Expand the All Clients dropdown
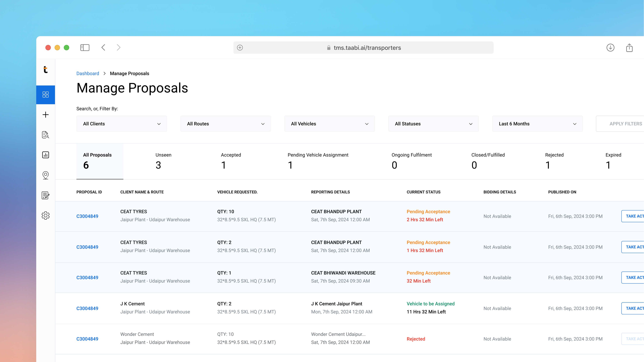Image resolution: width=644 pixels, height=362 pixels. pyautogui.click(x=122, y=124)
